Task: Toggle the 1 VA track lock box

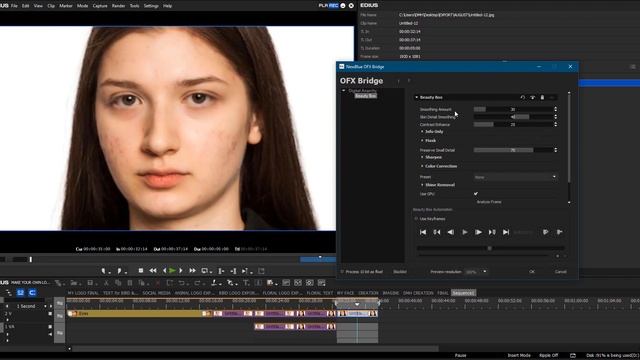Action: pos(50,327)
